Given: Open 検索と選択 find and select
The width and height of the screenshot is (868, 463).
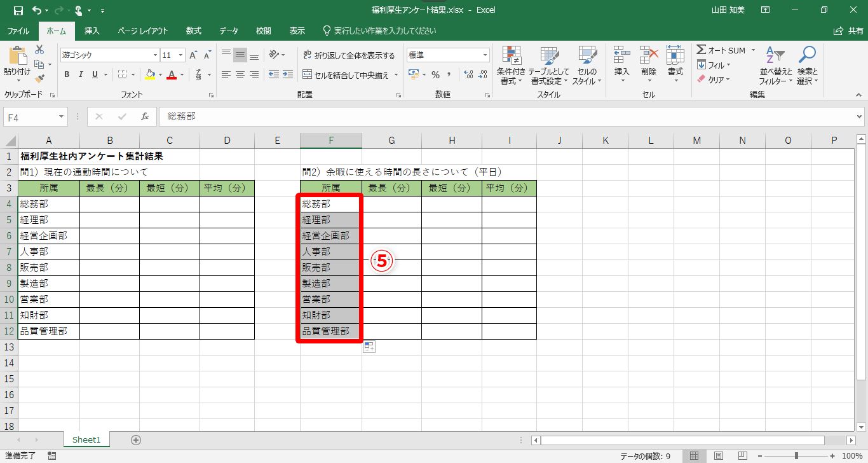Looking at the screenshot, I should [x=807, y=66].
